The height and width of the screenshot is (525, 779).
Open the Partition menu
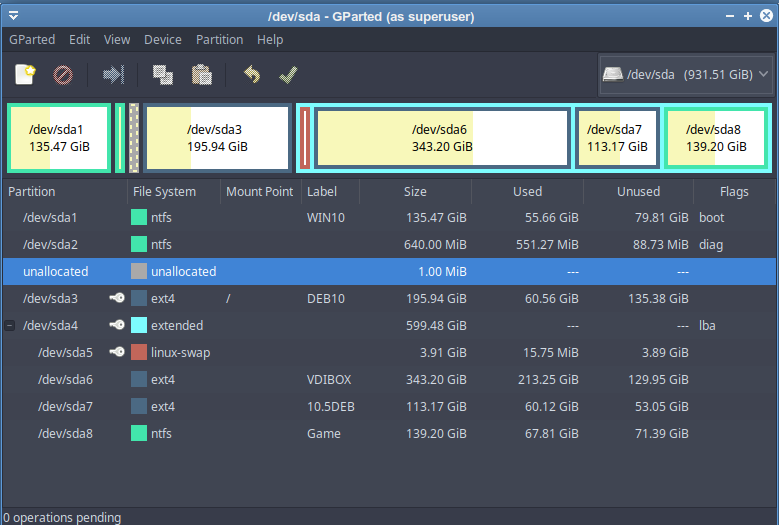(x=220, y=40)
